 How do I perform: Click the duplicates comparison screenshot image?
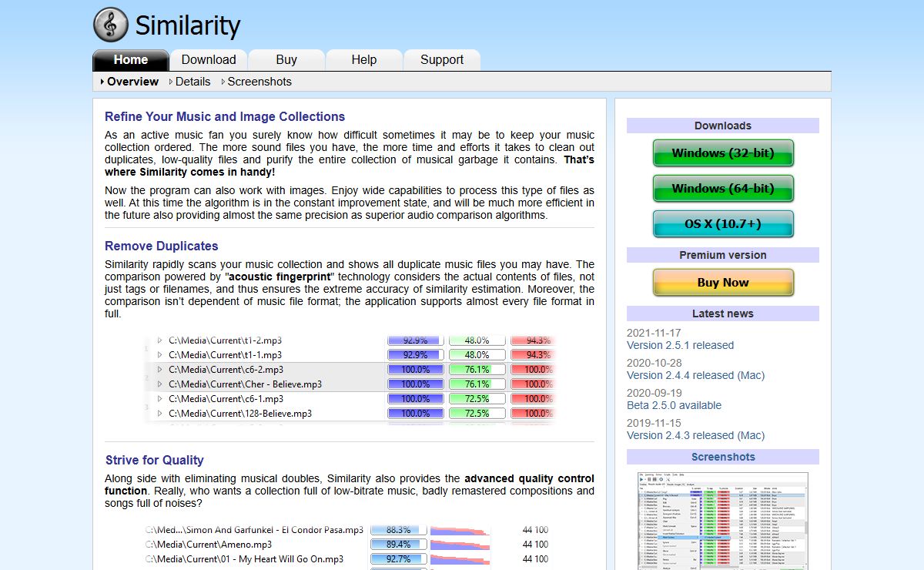point(350,380)
